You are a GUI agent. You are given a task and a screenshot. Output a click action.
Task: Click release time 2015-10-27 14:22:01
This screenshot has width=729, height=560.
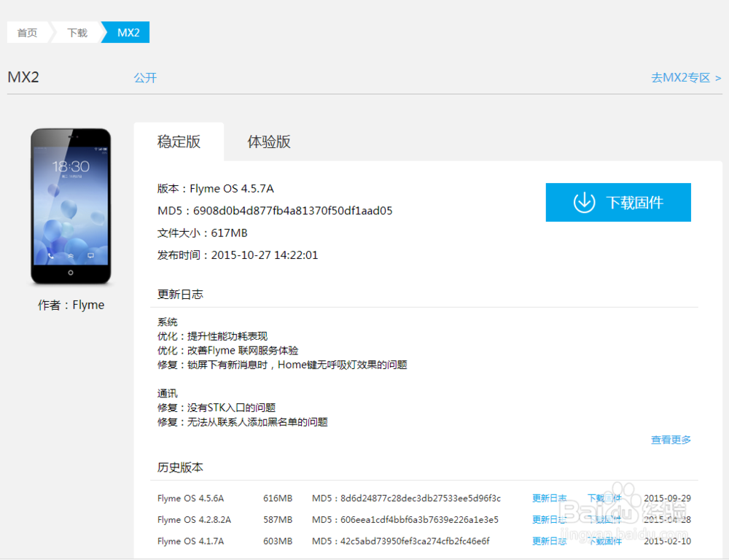pos(265,255)
